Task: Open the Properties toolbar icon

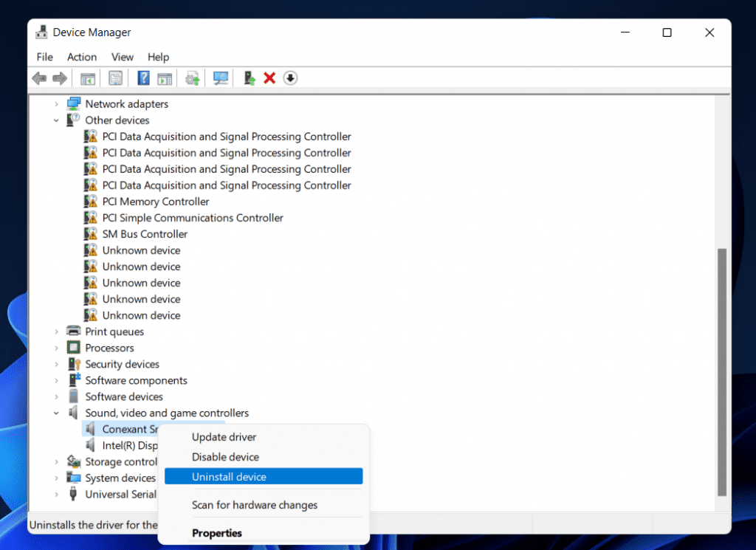Action: (116, 78)
